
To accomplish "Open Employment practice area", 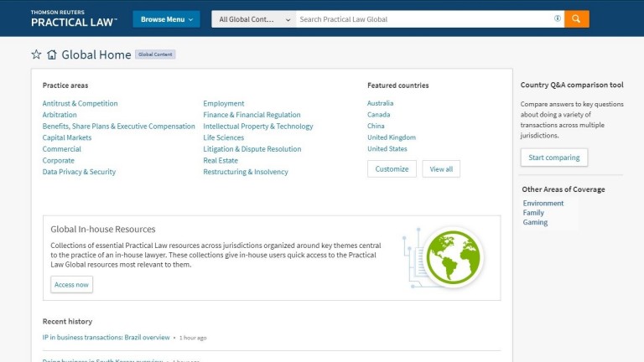I will 223,103.
